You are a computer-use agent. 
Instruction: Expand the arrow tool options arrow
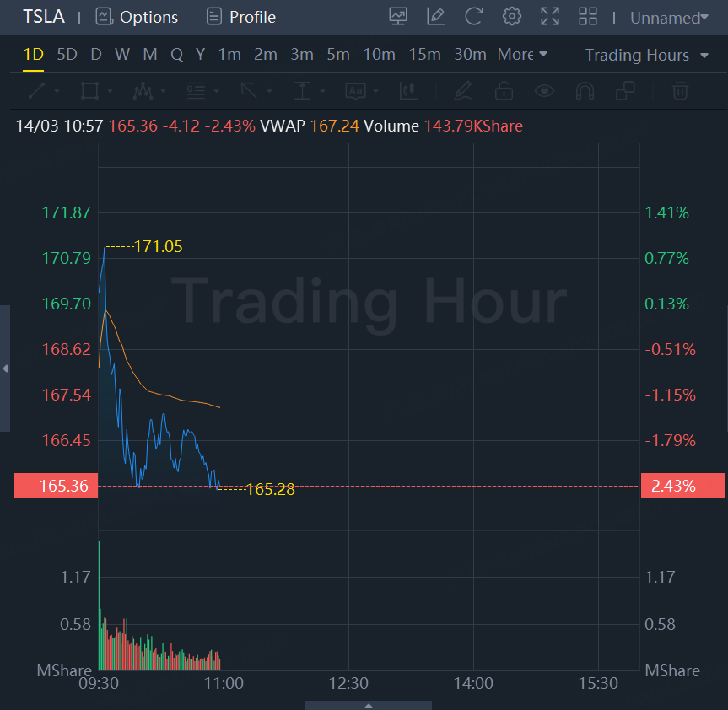[270, 91]
